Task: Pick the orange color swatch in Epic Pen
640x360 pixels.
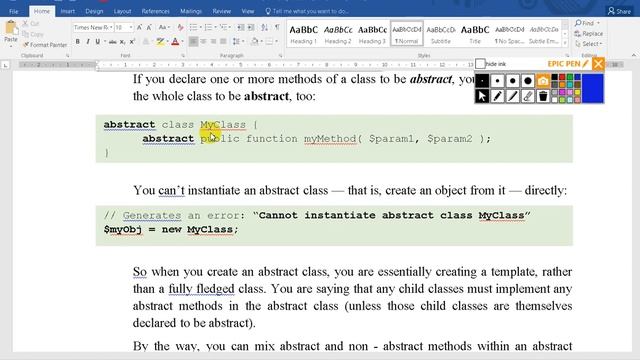Action: [562, 85]
